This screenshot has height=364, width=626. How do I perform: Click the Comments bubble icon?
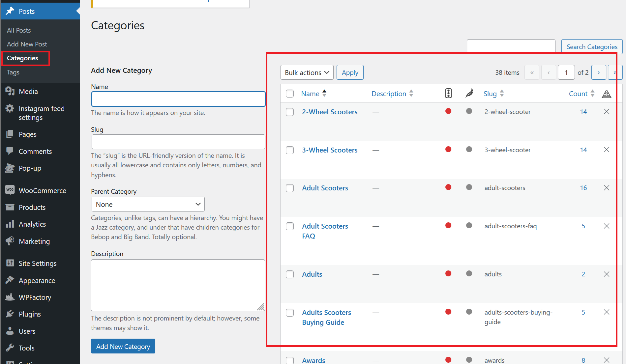coord(10,151)
